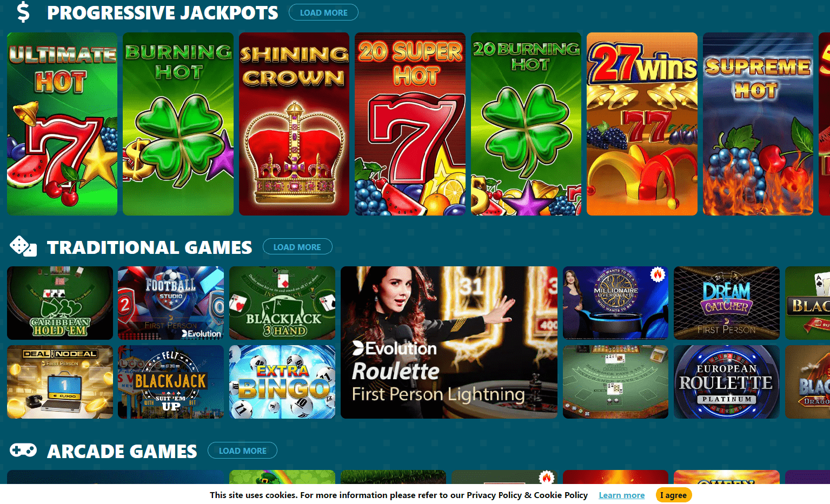The height and width of the screenshot is (504, 830).
Task: Click the dice Traditional Games icon
Action: (x=23, y=246)
